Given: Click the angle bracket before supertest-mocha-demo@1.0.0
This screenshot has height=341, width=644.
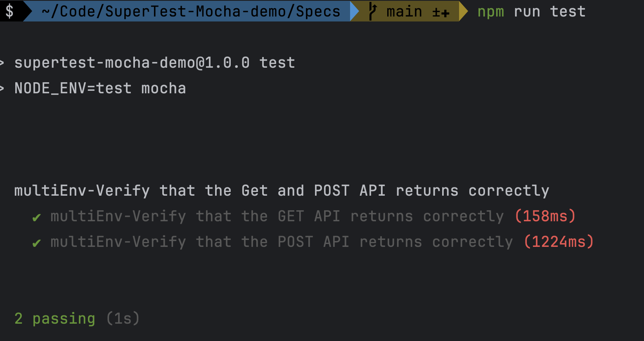Looking at the screenshot, I should [x=2, y=63].
